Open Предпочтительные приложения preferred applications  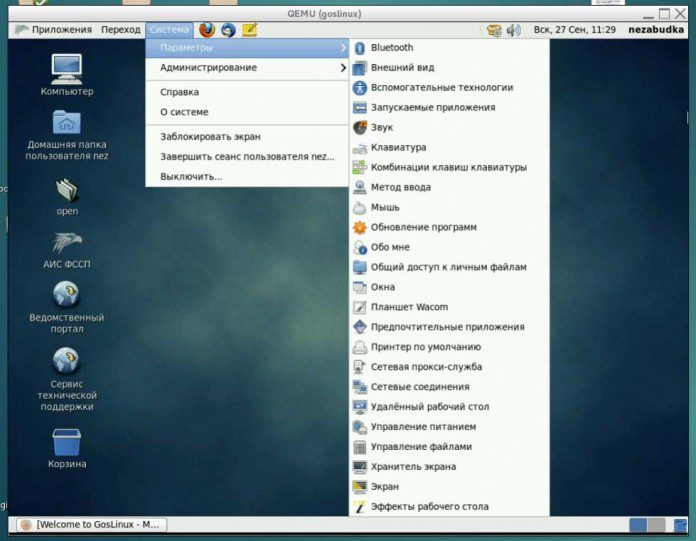pos(449,327)
